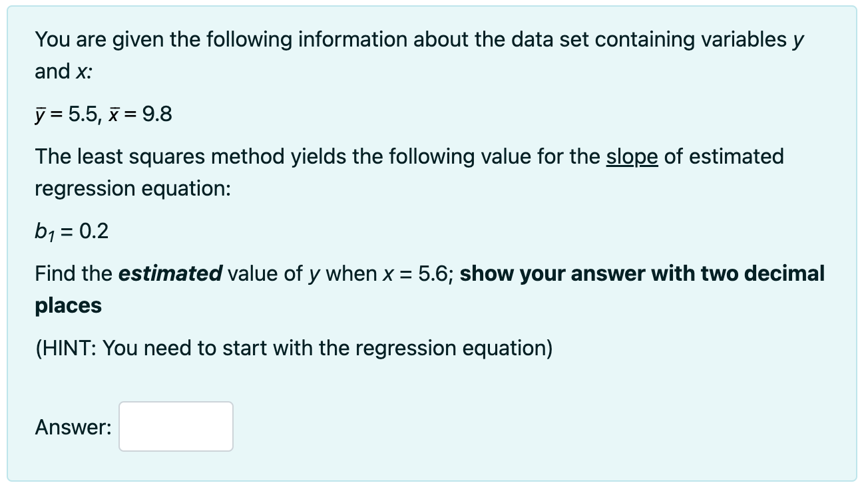Select the bold italic word estimated

(x=170, y=273)
